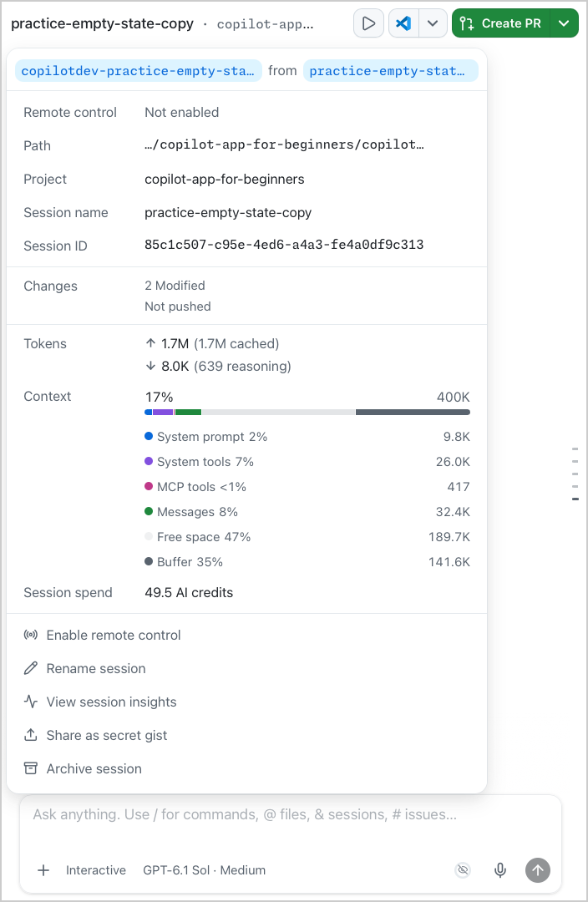
Task: Click the Buffer 35% row label
Action: click(190, 561)
